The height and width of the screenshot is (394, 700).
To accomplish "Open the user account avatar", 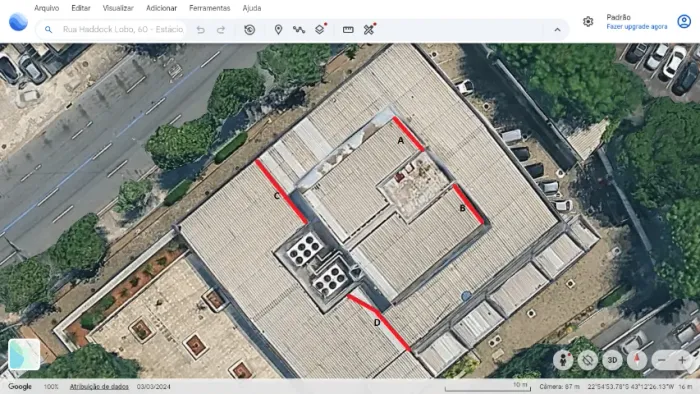I will point(684,21).
